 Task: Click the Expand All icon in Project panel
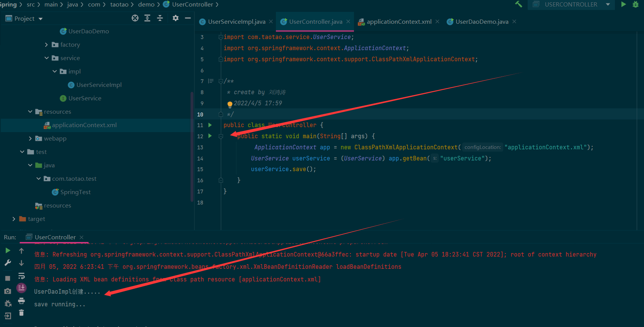tap(147, 18)
